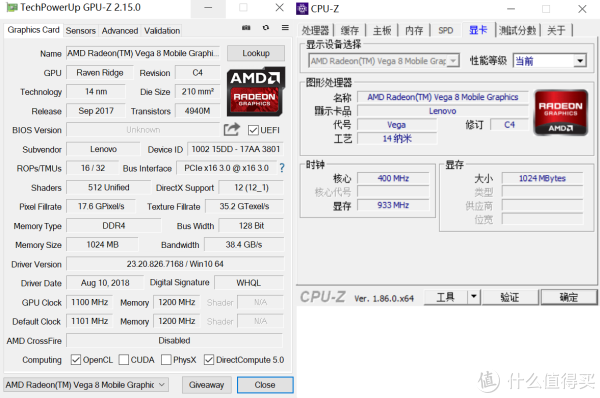Click the Lenovo board vendor value in CPU-Z
This screenshot has width=600, height=398.
tap(442, 111)
